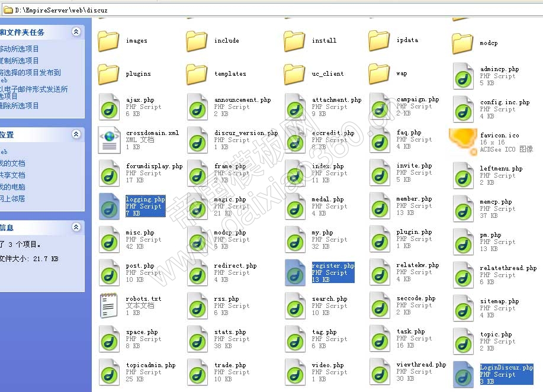The width and height of the screenshot is (543, 392).
Task: Click the robots.txt text file icon
Action: coord(109,306)
